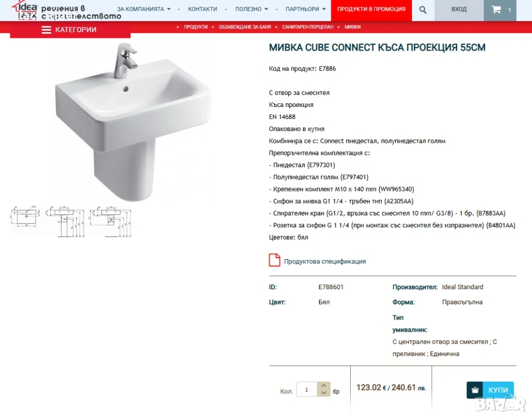The width and height of the screenshot is (532, 418).
Task: Click the quantity input field
Action: tap(307, 389)
